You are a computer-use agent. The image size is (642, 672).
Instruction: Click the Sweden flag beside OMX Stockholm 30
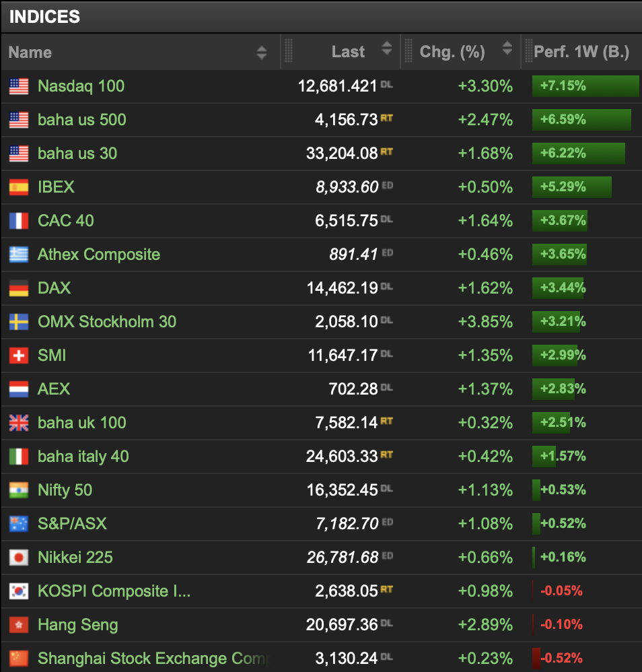(19, 322)
